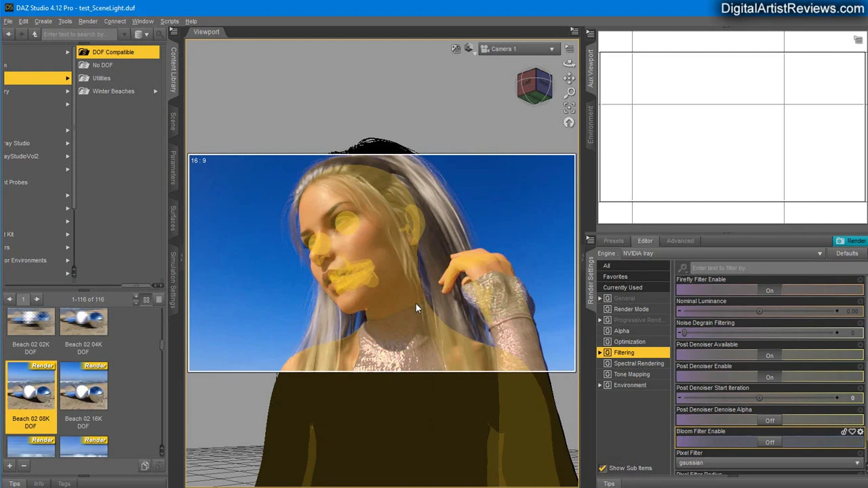Image resolution: width=868 pixels, height=488 pixels.
Task: Open the Pixel Filter gaussian dropdown
Action: tap(770, 463)
